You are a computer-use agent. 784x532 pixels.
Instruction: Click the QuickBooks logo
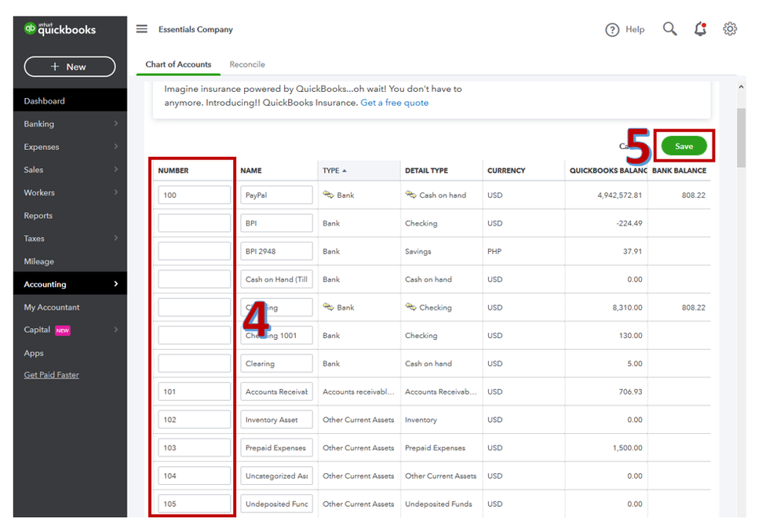(x=60, y=29)
